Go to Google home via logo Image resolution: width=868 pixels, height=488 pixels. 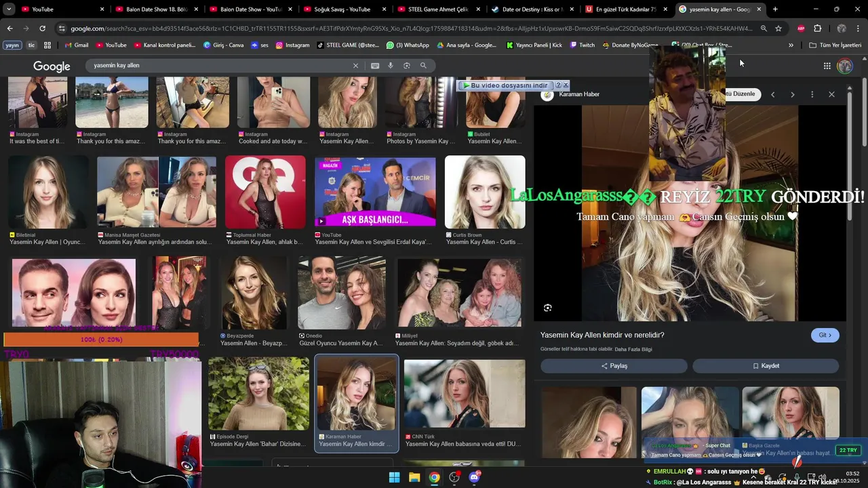pos(52,66)
